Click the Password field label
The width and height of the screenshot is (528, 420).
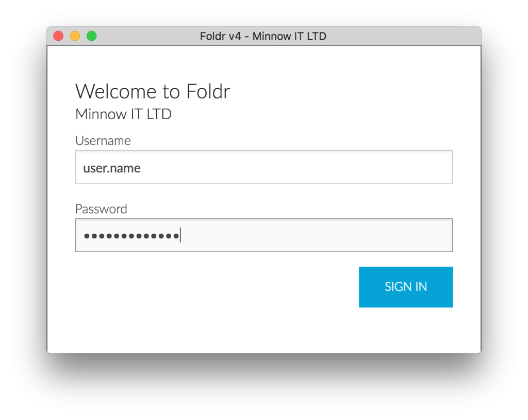point(101,208)
